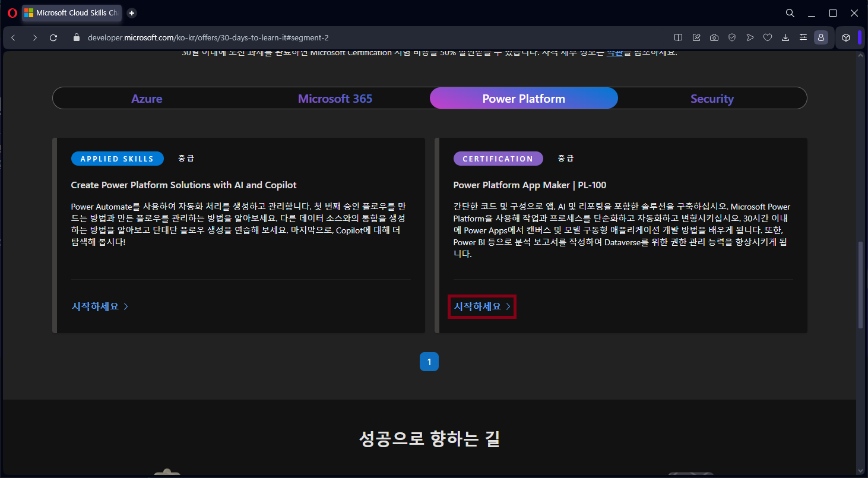
Task: Click the VPN shield badge icon
Action: (x=731, y=37)
